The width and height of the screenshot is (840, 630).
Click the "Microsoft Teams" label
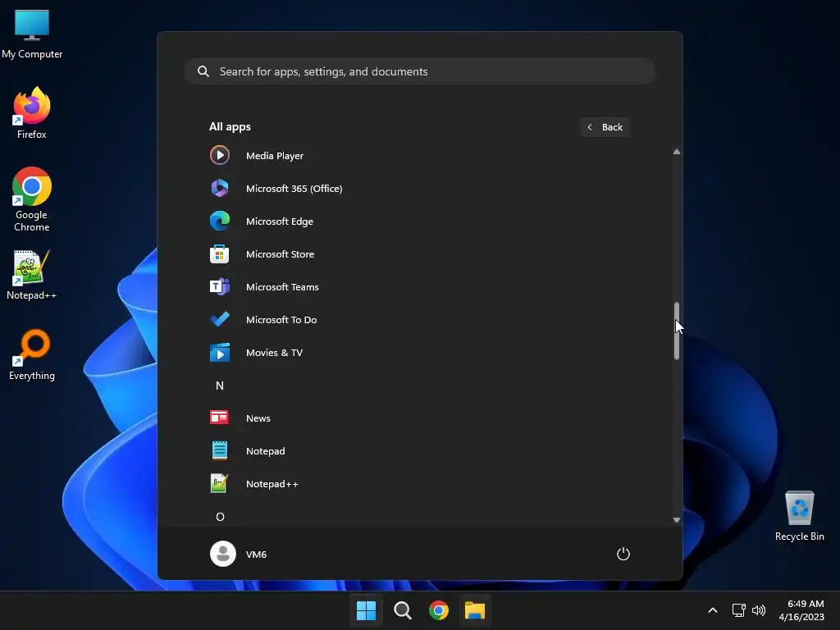(282, 286)
